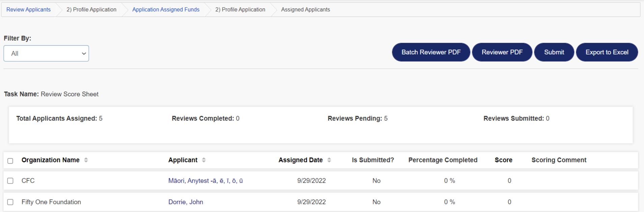Select the Fifty One Foundation checkbox

(x=10, y=202)
